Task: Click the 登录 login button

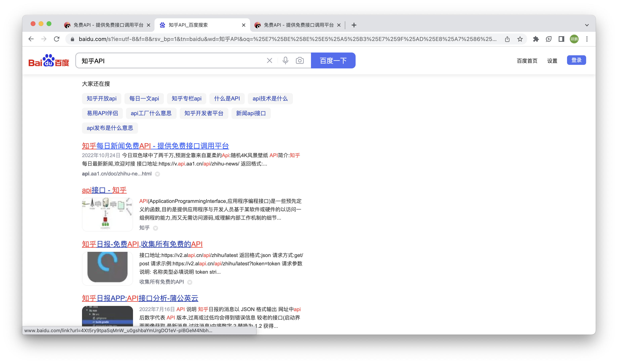Action: (x=576, y=60)
